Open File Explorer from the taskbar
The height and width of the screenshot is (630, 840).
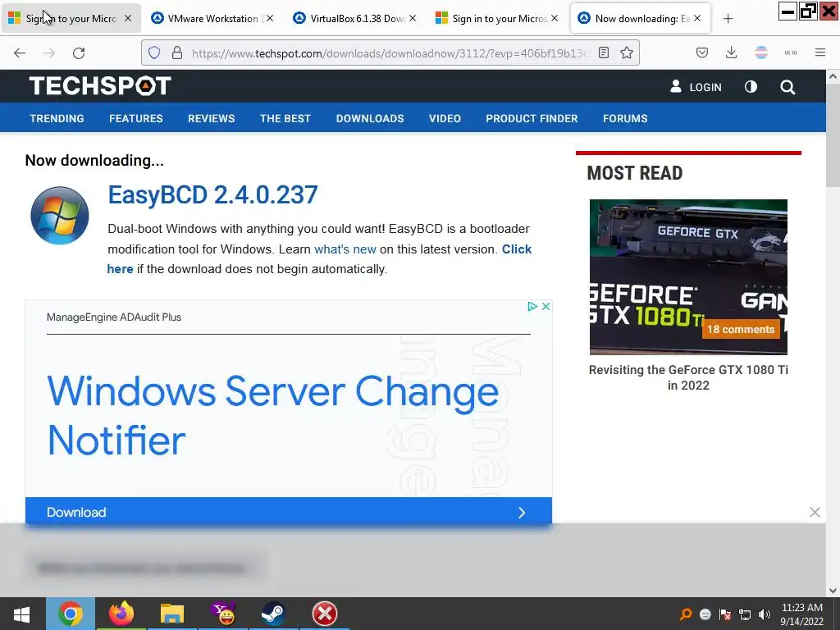tap(172, 614)
